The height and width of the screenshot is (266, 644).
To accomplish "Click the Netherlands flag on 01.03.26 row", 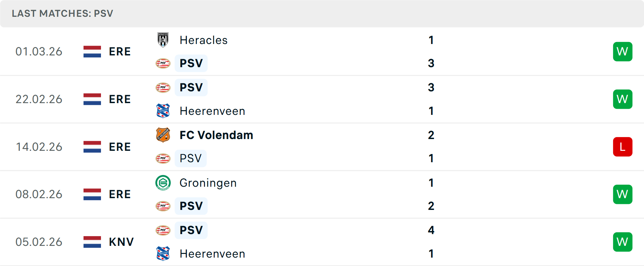I will coord(92,51).
